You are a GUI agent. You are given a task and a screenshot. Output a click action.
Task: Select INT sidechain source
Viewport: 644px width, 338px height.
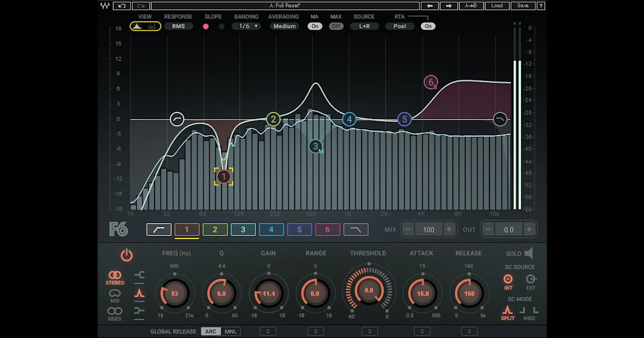point(508,282)
